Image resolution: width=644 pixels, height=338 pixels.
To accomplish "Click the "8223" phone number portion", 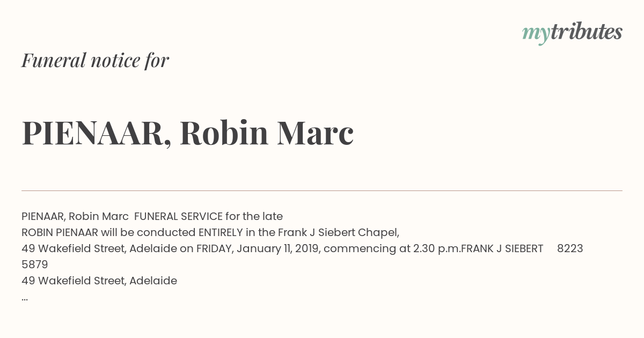I will click(570, 248).
